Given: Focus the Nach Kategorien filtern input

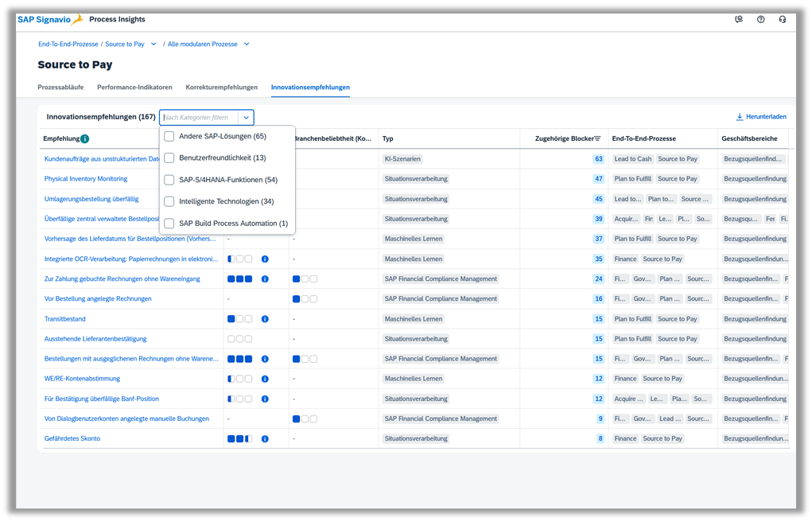Looking at the screenshot, I should [x=200, y=117].
